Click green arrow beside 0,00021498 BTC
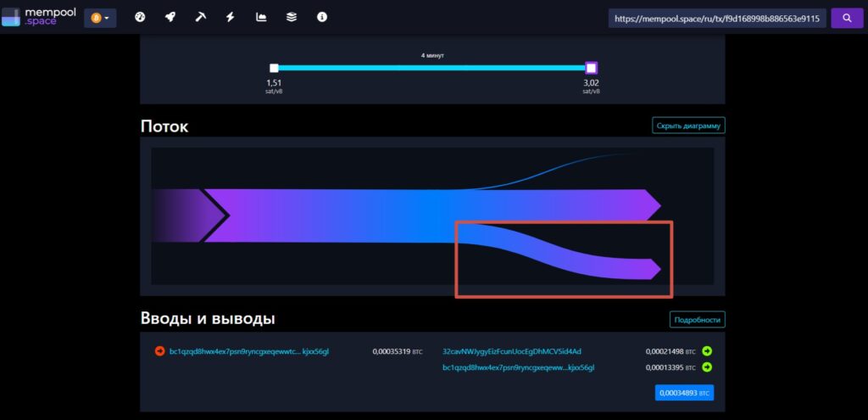The width and height of the screenshot is (868, 420). 707,351
